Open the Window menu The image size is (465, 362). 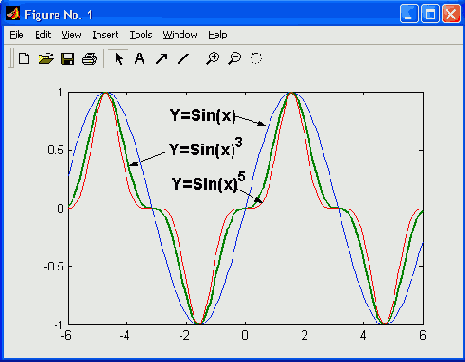[x=180, y=35]
